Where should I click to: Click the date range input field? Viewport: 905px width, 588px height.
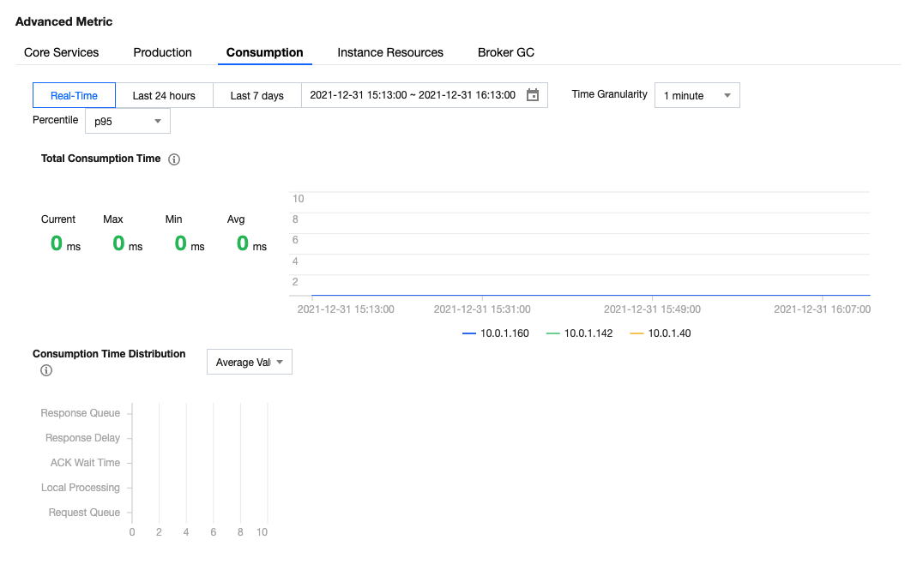pyautogui.click(x=413, y=95)
